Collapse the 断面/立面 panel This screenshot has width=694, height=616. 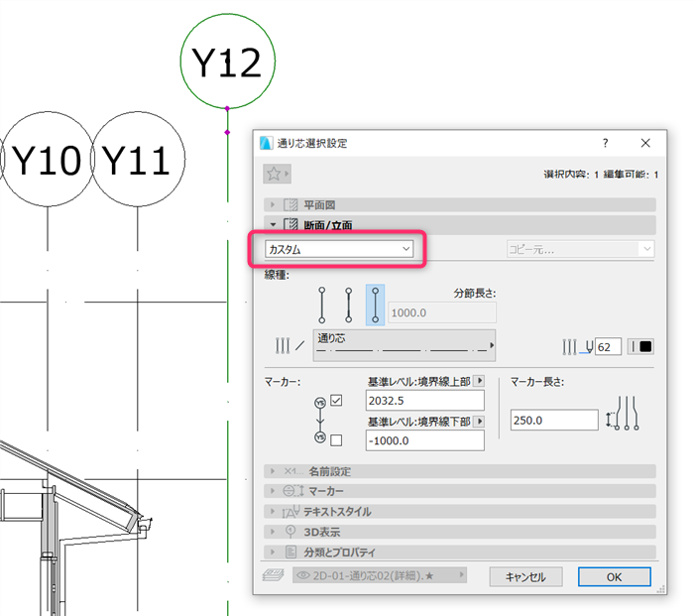[460, 225]
